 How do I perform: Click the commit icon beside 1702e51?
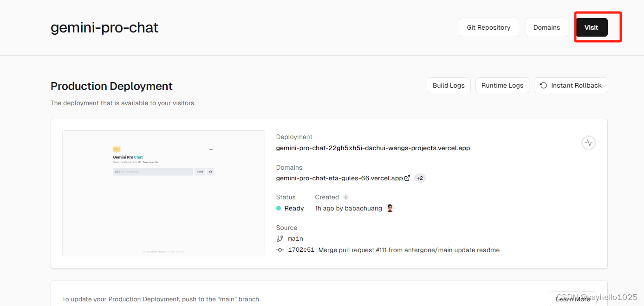[x=280, y=250]
